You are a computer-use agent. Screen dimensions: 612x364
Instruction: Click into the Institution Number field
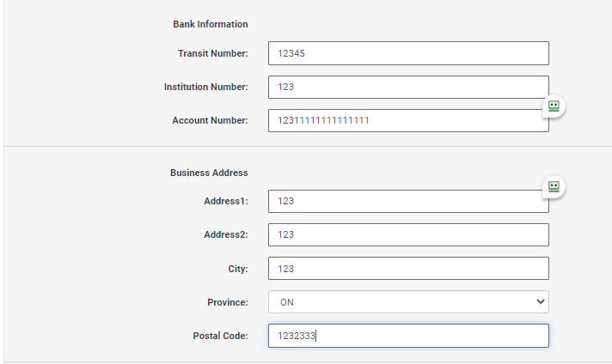[x=408, y=87]
